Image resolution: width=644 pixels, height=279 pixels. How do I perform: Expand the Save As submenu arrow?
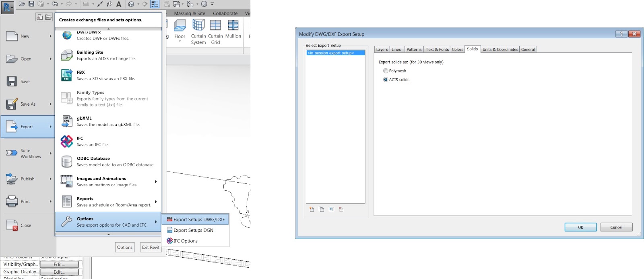[x=51, y=104]
